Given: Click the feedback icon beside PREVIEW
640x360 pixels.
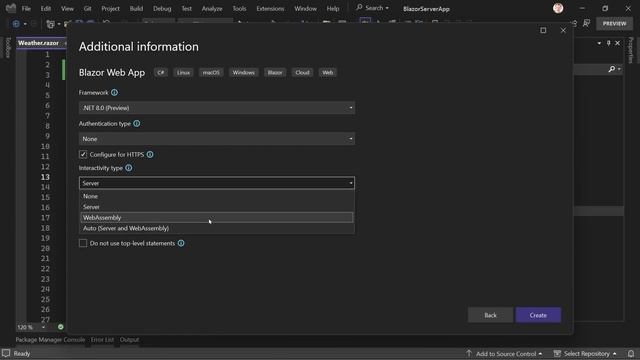Looking at the screenshot, I should [x=586, y=24].
